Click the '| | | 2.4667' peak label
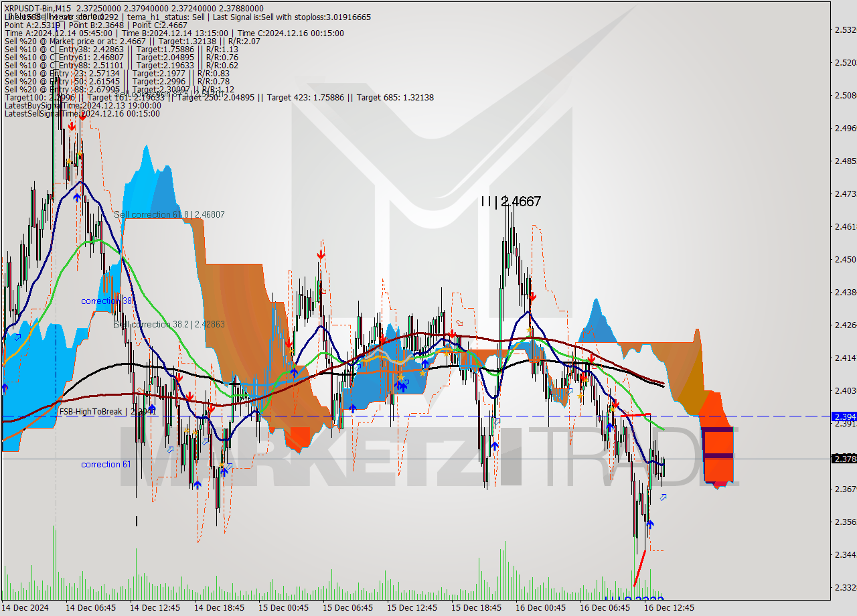 pyautogui.click(x=511, y=201)
